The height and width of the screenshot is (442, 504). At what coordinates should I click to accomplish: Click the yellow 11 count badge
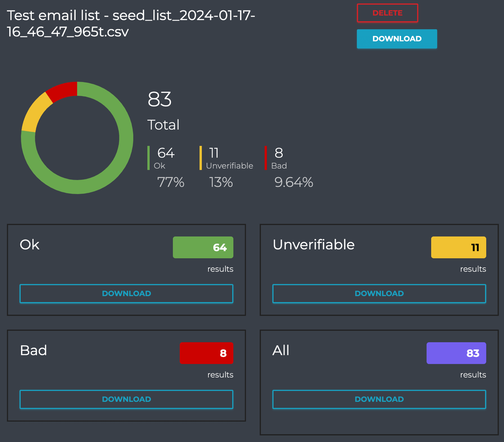click(459, 247)
